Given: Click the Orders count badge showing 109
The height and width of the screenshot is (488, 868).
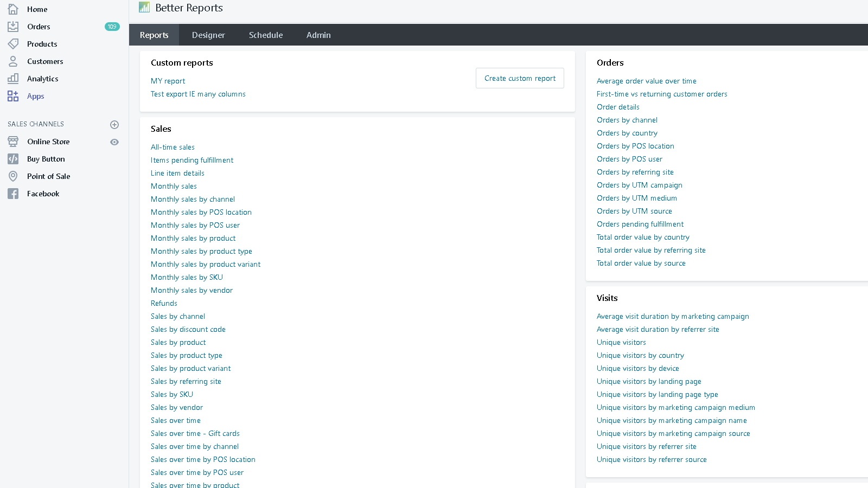Looking at the screenshot, I should [x=112, y=26].
